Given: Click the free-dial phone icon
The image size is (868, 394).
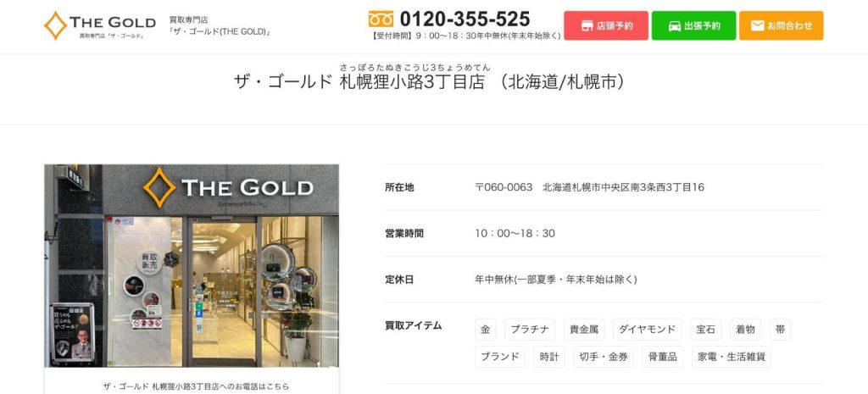Looking at the screenshot, I should coord(381,19).
